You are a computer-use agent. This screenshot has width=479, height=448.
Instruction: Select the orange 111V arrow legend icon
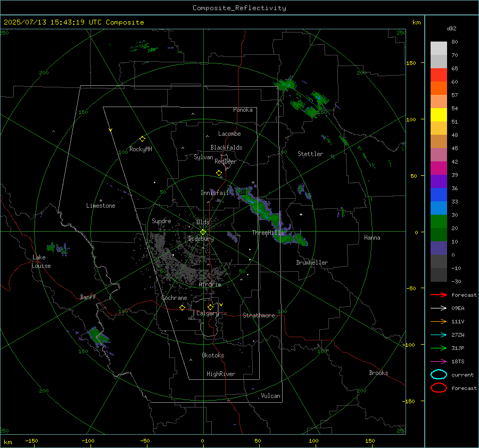(439, 321)
